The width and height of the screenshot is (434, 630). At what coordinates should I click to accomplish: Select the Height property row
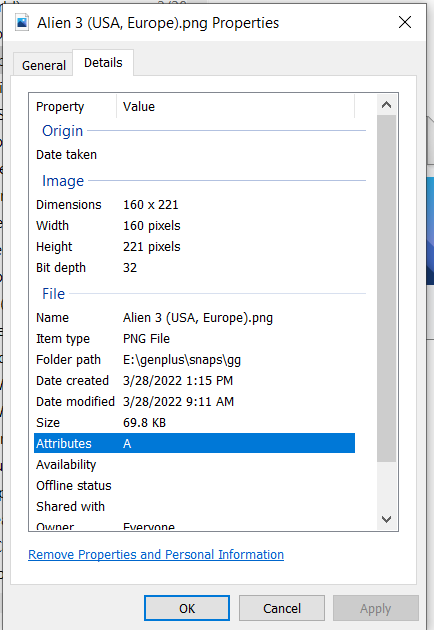click(x=194, y=246)
